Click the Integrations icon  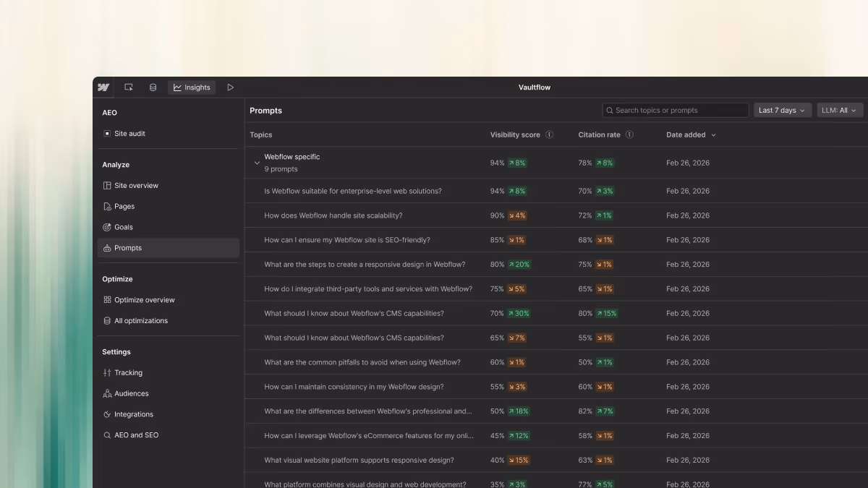coord(107,414)
